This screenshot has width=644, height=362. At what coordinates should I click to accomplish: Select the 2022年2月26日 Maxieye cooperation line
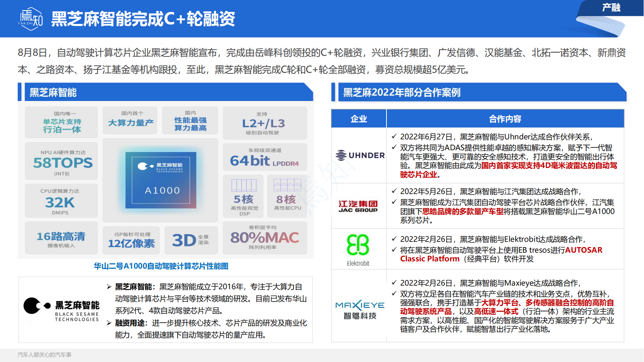click(490, 283)
